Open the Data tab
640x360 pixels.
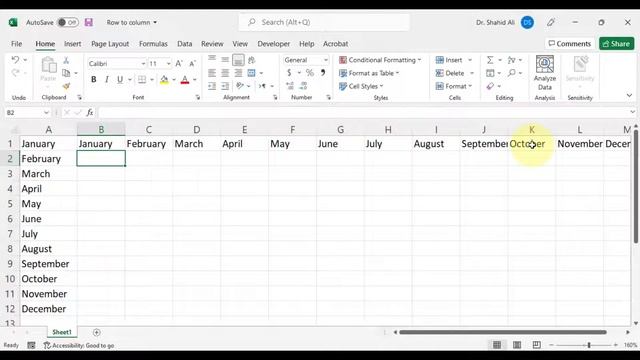coord(184,44)
